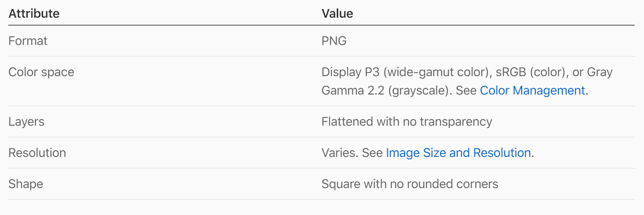Click the Format attribute cell
This screenshot has width=644, height=215.
[x=28, y=41]
